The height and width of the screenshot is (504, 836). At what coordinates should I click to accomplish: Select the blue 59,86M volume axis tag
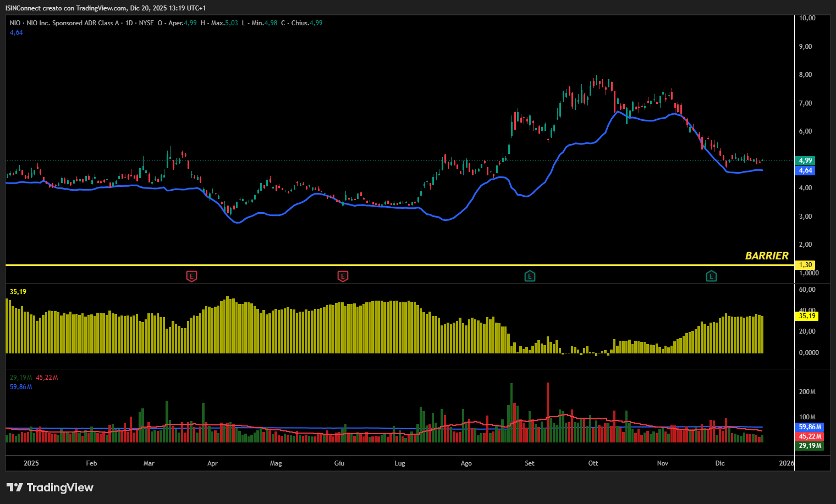pos(810,427)
